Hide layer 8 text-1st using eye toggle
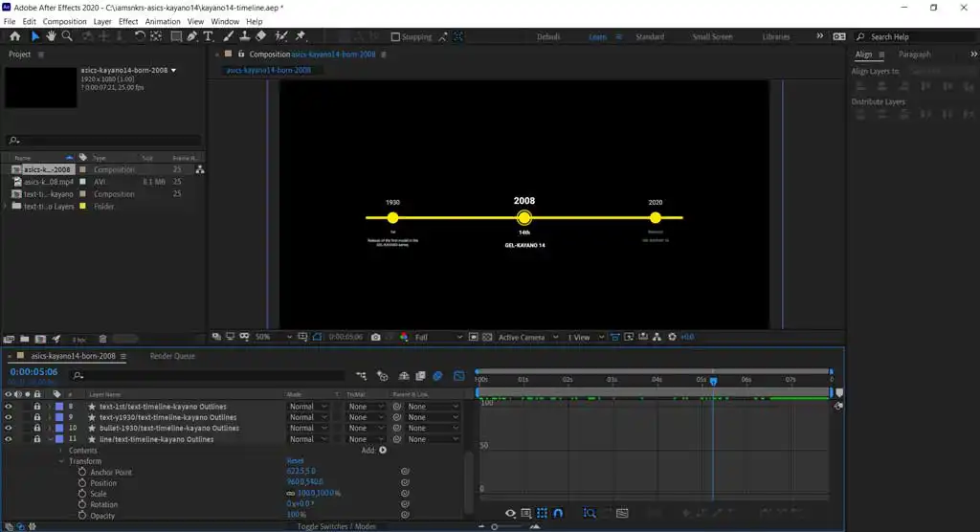 coord(8,407)
